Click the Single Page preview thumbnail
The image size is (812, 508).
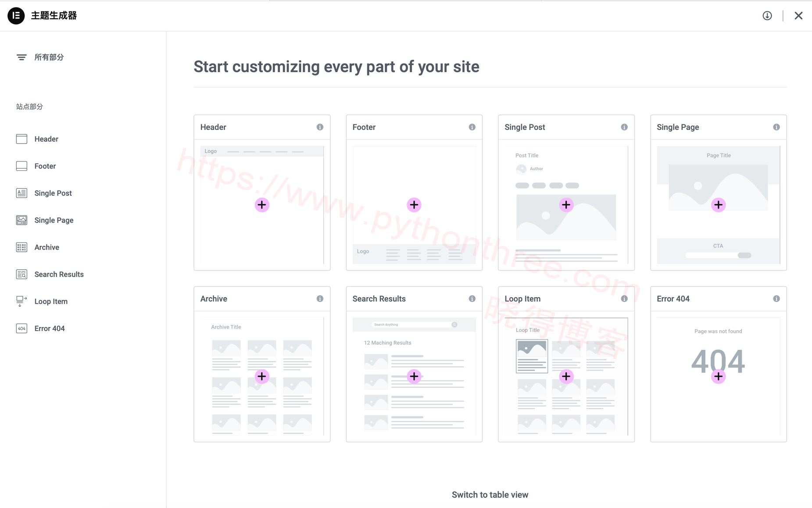coord(718,205)
